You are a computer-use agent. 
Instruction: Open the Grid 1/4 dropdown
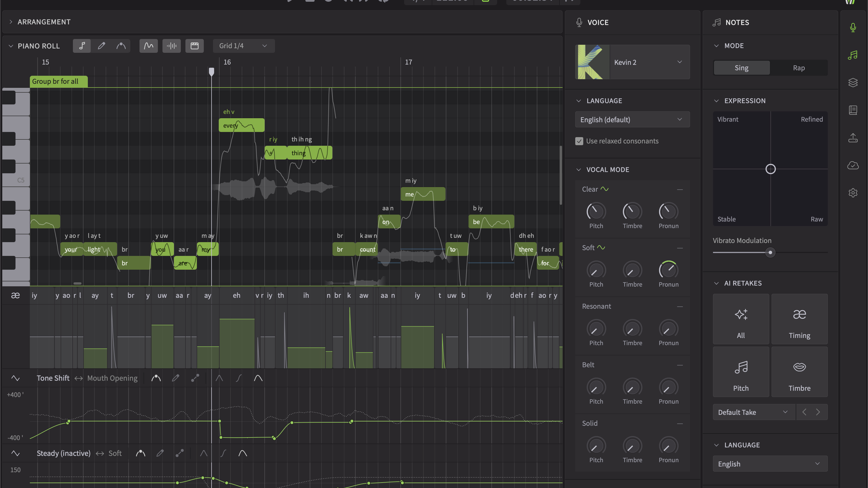[x=244, y=46]
